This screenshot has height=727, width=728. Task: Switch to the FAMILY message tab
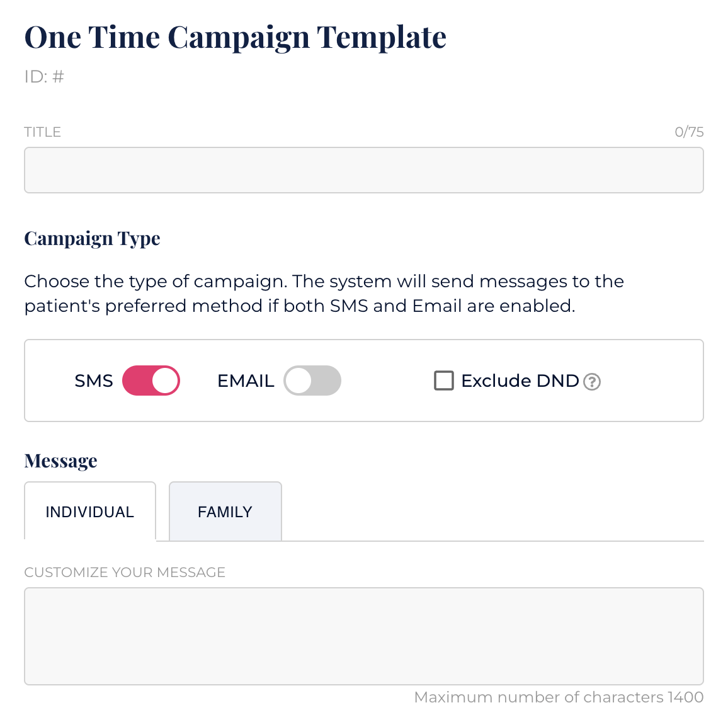[x=225, y=512]
